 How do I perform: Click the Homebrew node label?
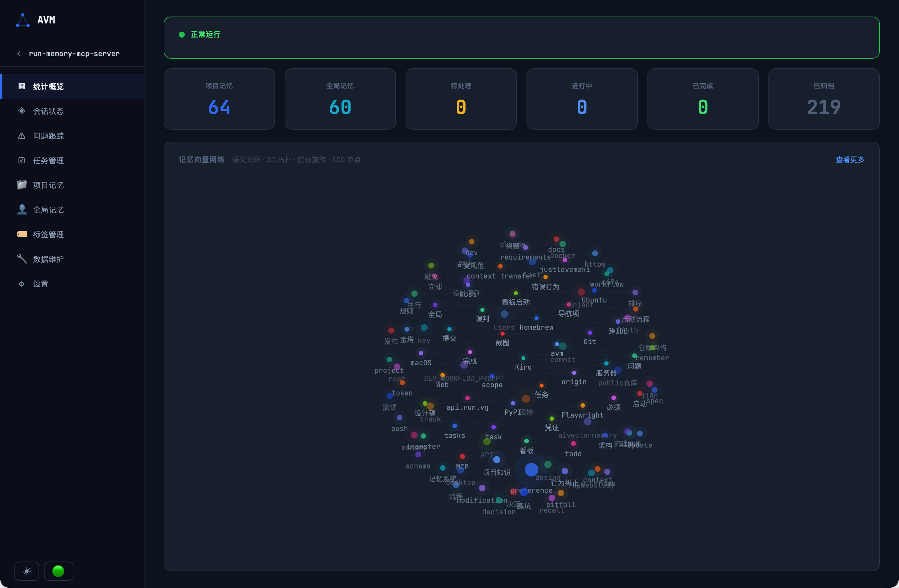[x=536, y=328]
